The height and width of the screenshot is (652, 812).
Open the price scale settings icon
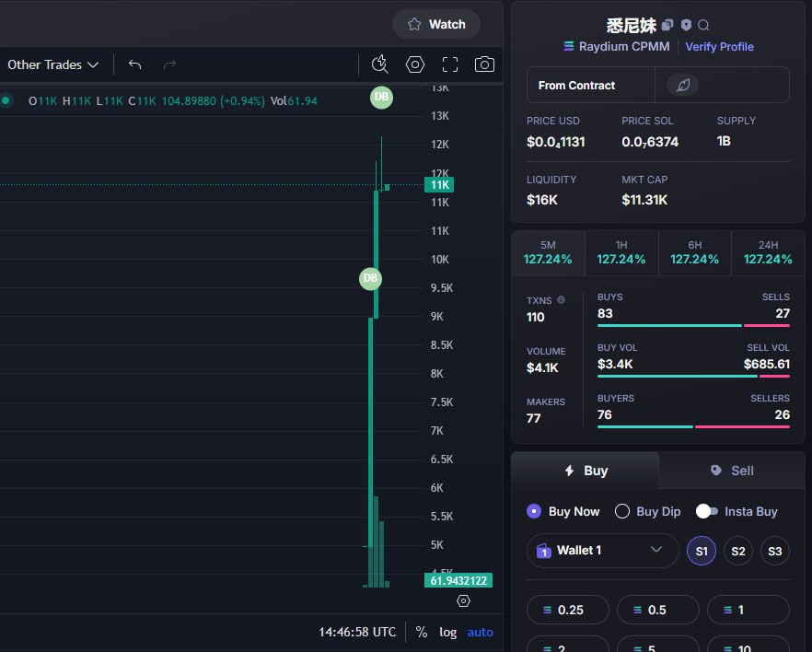pyautogui.click(x=463, y=600)
